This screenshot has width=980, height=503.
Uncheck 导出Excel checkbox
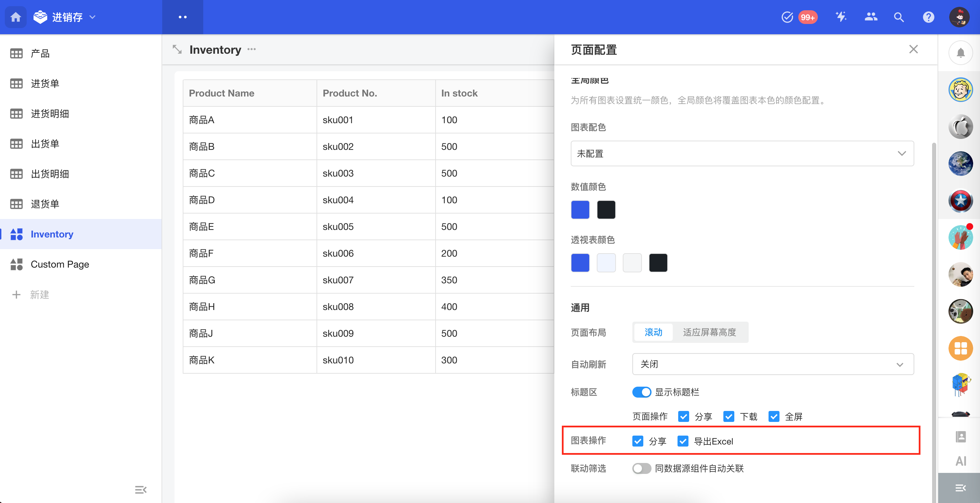tap(683, 441)
